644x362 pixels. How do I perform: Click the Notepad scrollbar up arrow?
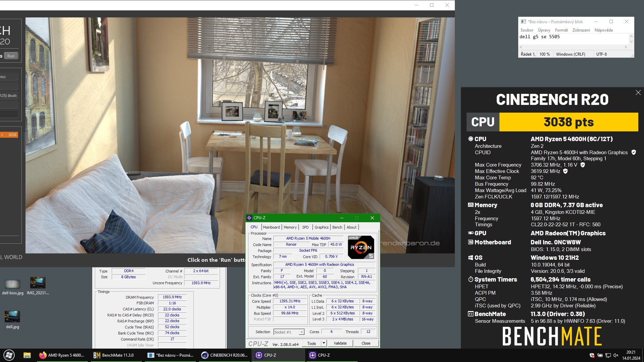631,36
